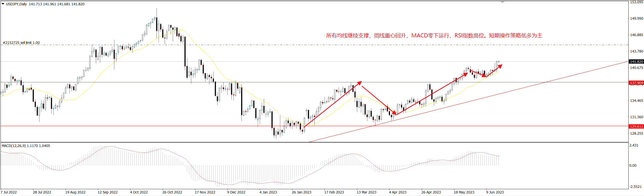
Task: Select the red 129.612 price level tag
Action: click(x=636, y=127)
